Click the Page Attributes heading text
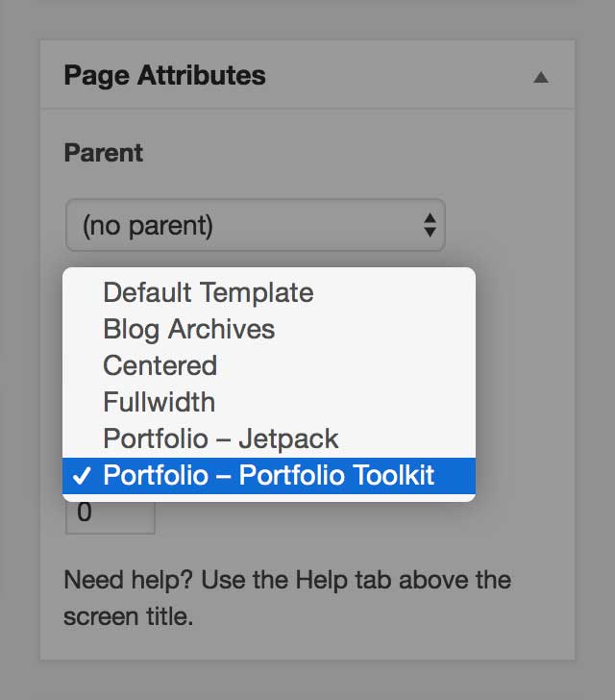This screenshot has width=615, height=700. 164,75
